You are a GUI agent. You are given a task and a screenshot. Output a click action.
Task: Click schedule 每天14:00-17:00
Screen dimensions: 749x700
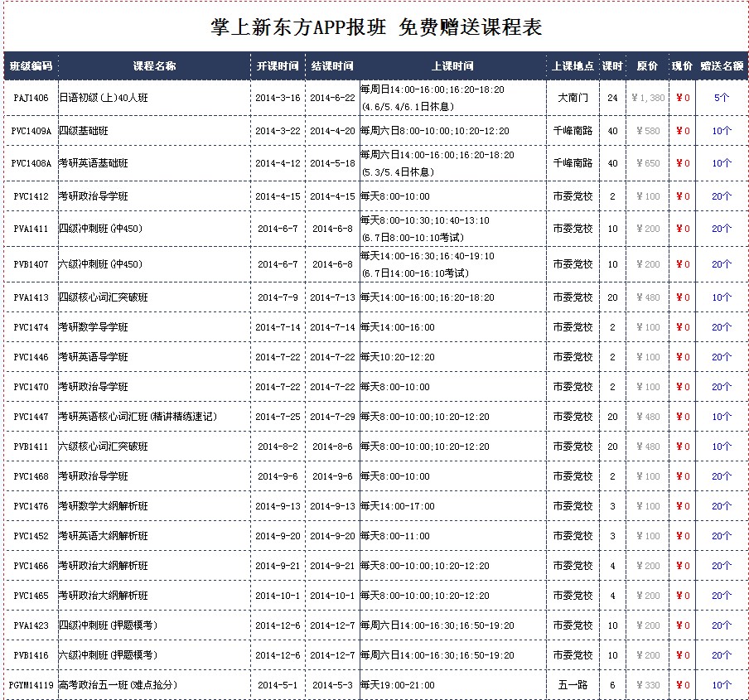pos(398,507)
